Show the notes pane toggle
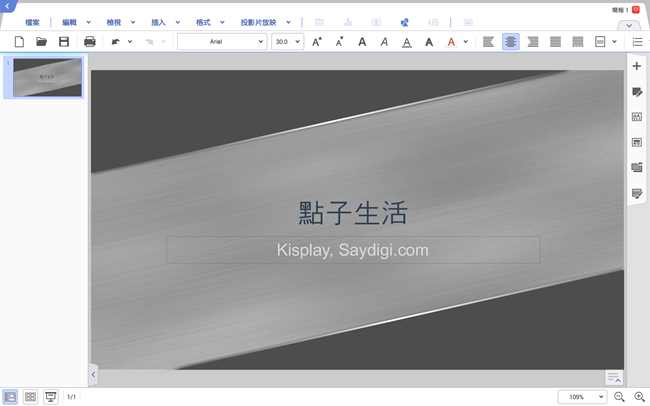 pos(614,377)
